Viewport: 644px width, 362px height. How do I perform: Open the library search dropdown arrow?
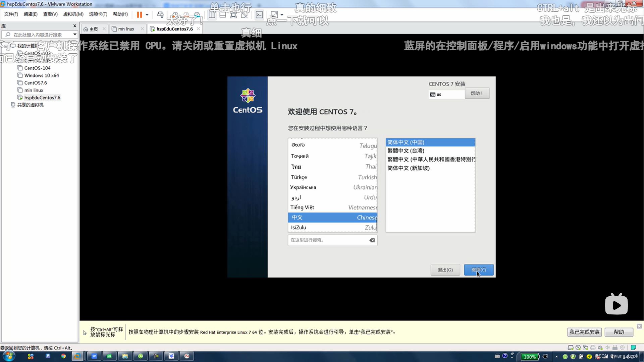(x=75, y=35)
